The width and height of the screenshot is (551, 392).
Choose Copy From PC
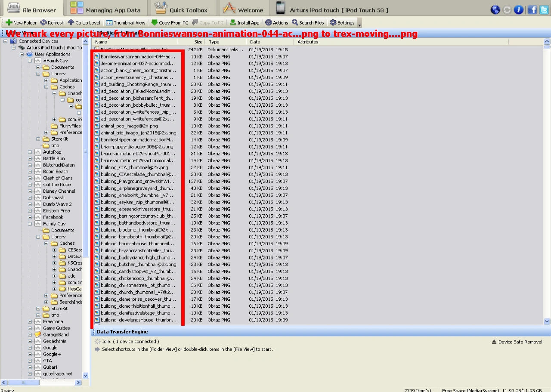point(170,23)
